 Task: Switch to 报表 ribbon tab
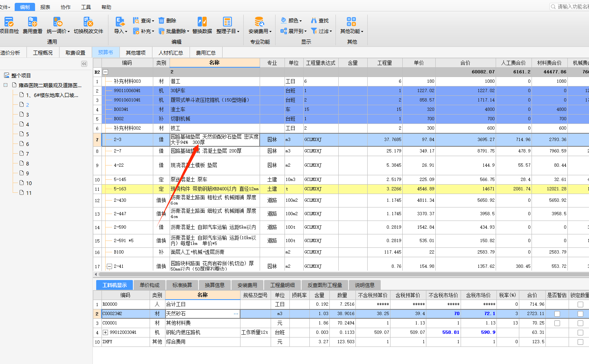[45, 7]
